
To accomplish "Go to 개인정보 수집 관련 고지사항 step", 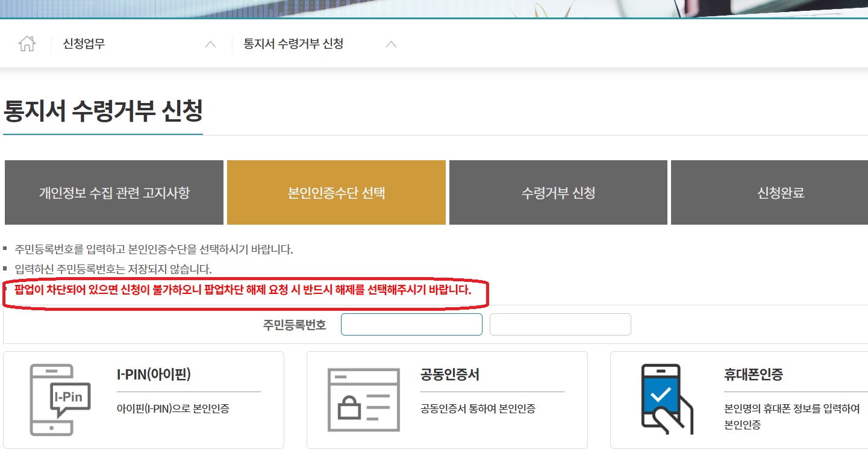I will point(114,193).
